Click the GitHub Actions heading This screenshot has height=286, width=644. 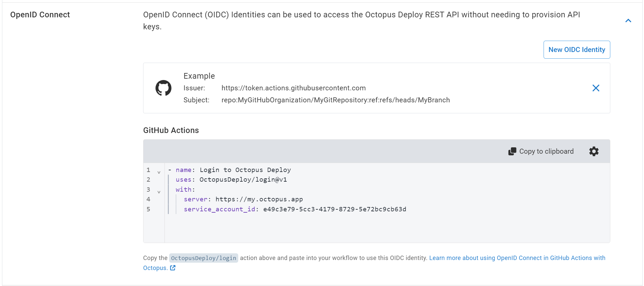[x=171, y=130]
